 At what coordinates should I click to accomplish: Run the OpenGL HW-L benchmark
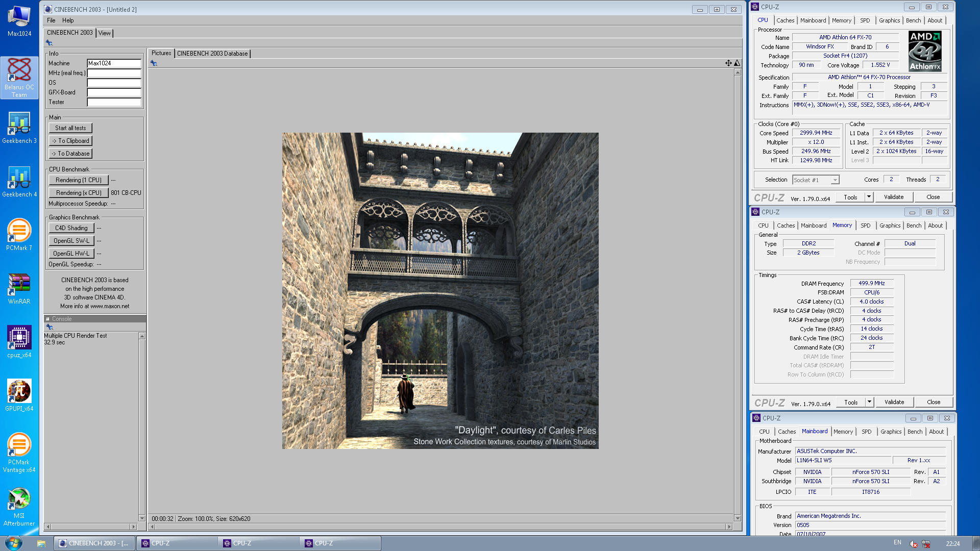[x=71, y=254]
